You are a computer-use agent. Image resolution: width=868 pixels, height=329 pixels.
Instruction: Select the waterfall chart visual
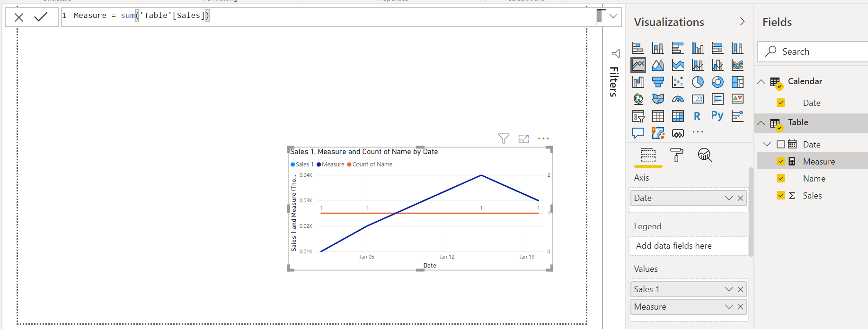[x=638, y=82]
